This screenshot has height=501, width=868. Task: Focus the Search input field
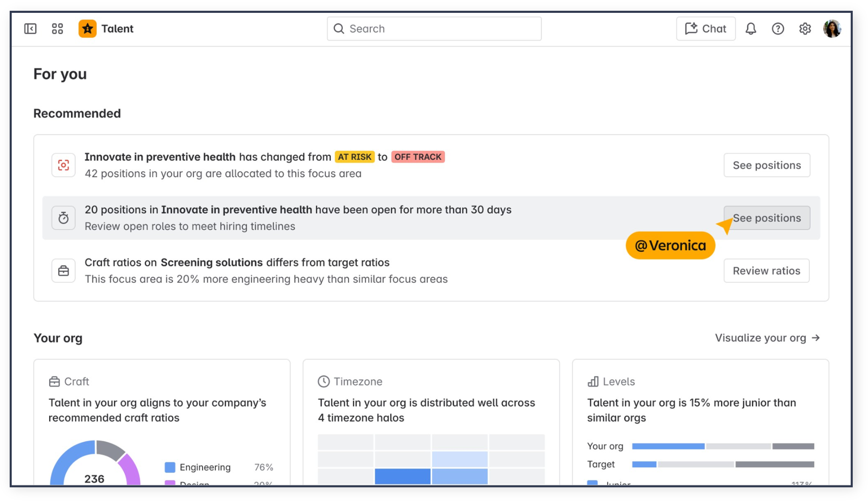[x=434, y=28]
